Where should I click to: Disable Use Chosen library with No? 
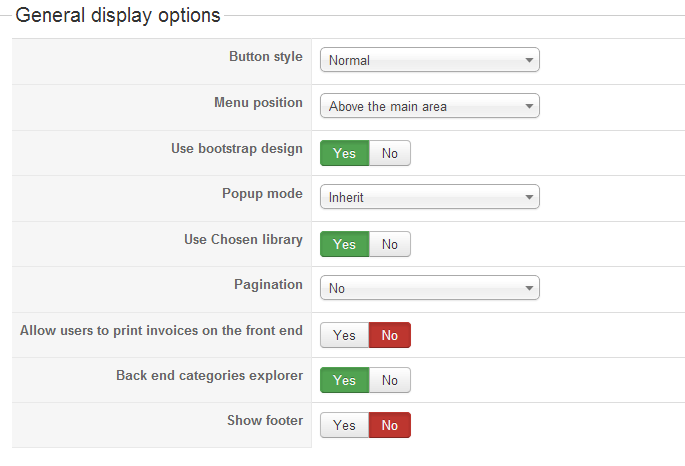pos(390,244)
